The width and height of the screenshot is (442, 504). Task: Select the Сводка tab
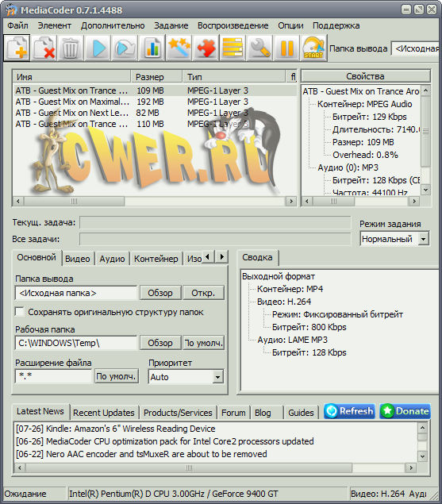pos(257,257)
